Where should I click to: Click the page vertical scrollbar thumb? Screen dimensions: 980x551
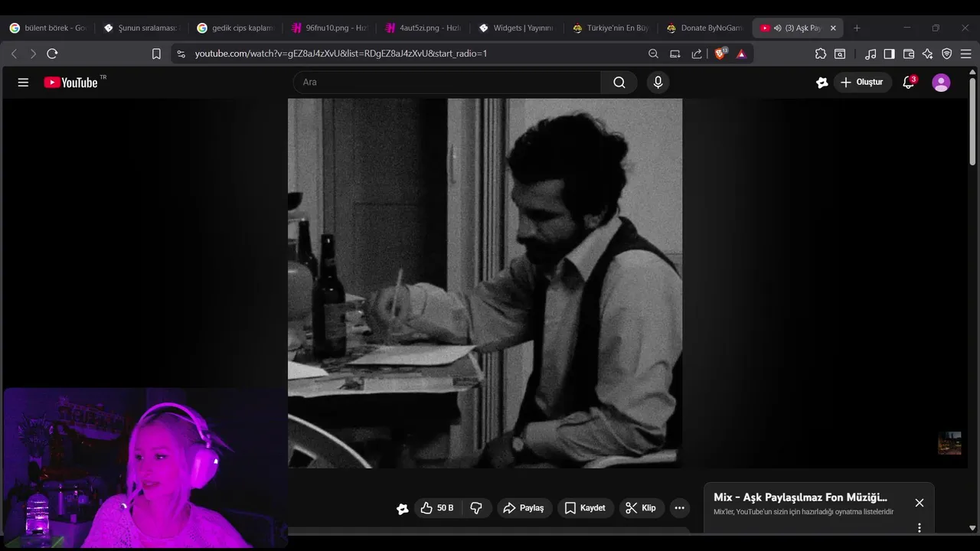point(972,121)
